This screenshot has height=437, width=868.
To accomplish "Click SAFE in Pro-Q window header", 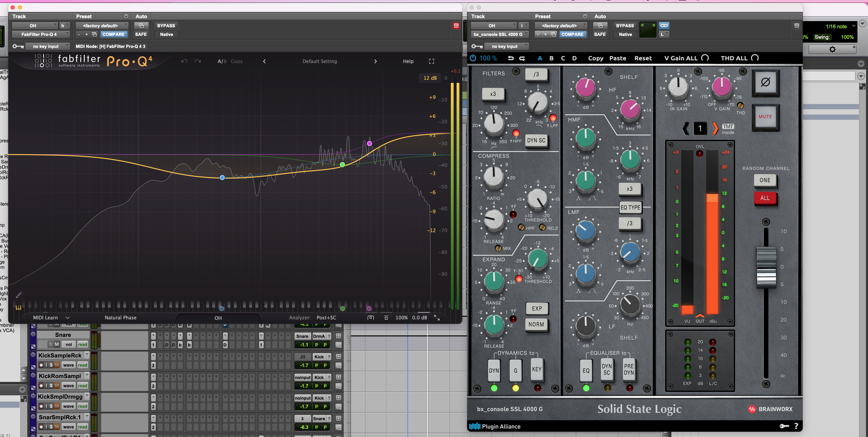I will coord(141,34).
